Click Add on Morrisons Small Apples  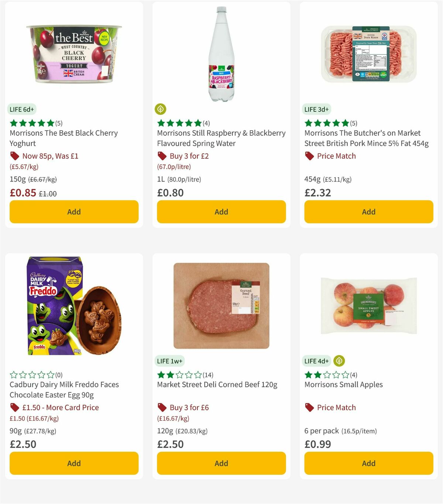368,463
